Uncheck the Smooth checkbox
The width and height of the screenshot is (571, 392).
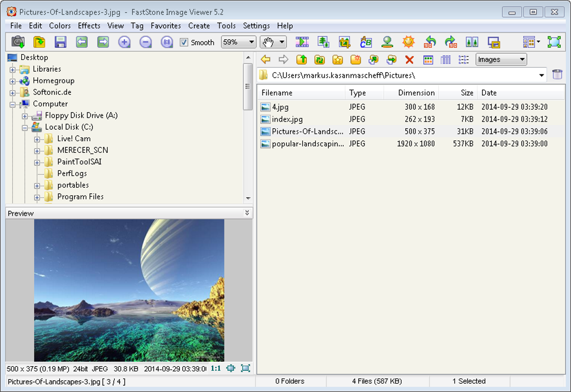click(184, 43)
